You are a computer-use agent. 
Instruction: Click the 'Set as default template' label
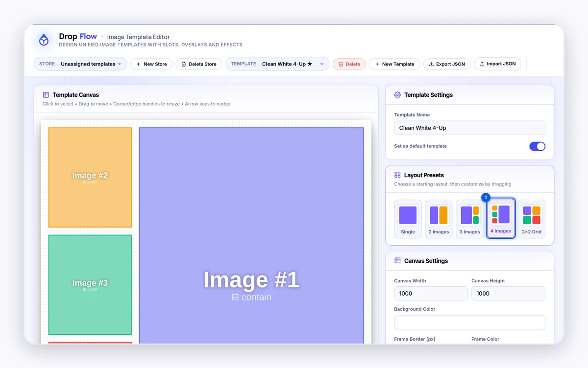tap(420, 146)
